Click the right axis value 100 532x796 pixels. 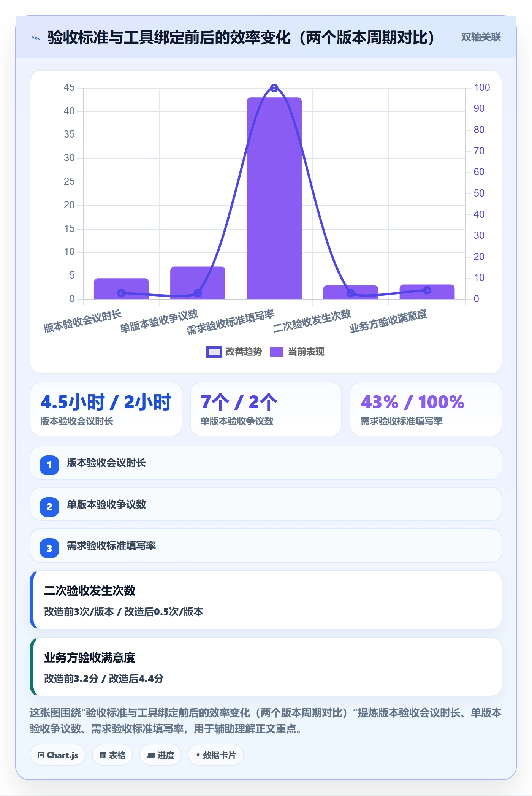coord(481,88)
